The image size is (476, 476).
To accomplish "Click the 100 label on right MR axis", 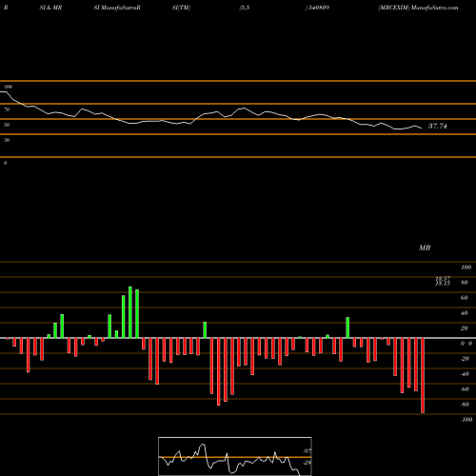I will [x=466, y=268].
